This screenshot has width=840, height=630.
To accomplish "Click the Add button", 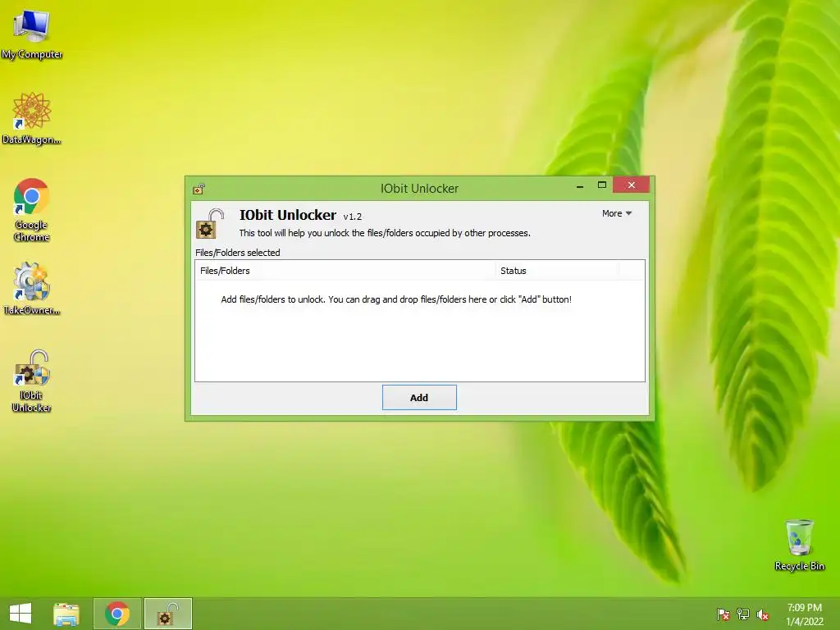I will [x=419, y=398].
